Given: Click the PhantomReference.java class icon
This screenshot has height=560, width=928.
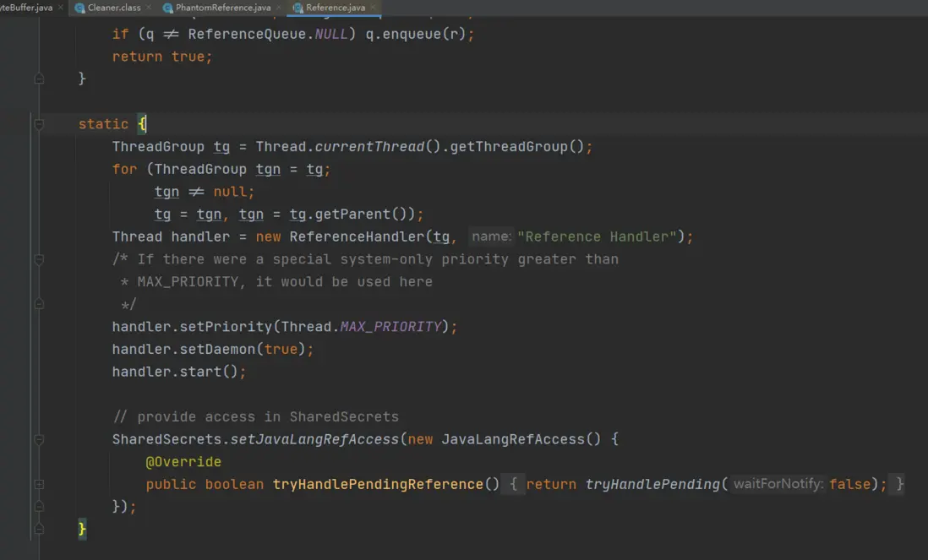Looking at the screenshot, I should (x=167, y=8).
